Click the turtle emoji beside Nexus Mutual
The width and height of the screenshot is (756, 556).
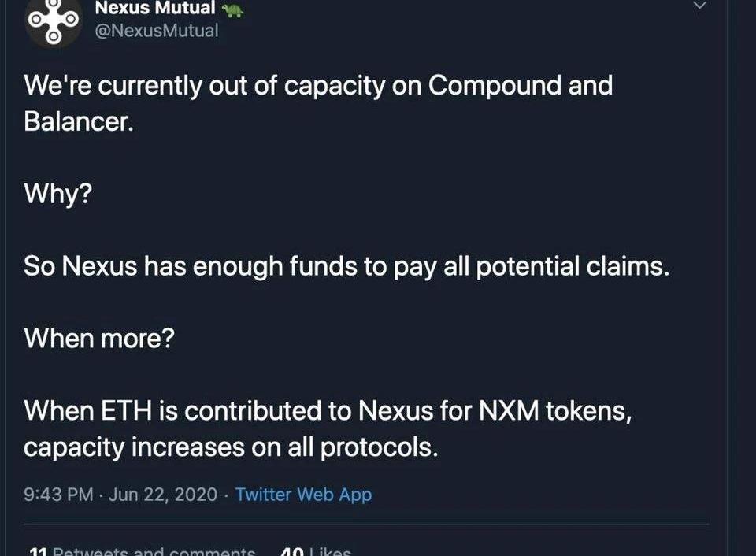(x=232, y=10)
